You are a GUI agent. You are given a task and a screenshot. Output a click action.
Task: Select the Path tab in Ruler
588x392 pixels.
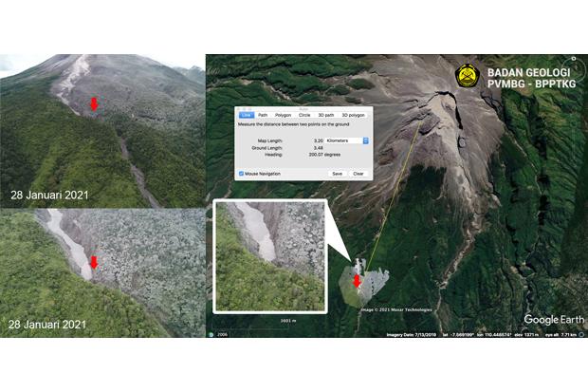click(x=262, y=115)
